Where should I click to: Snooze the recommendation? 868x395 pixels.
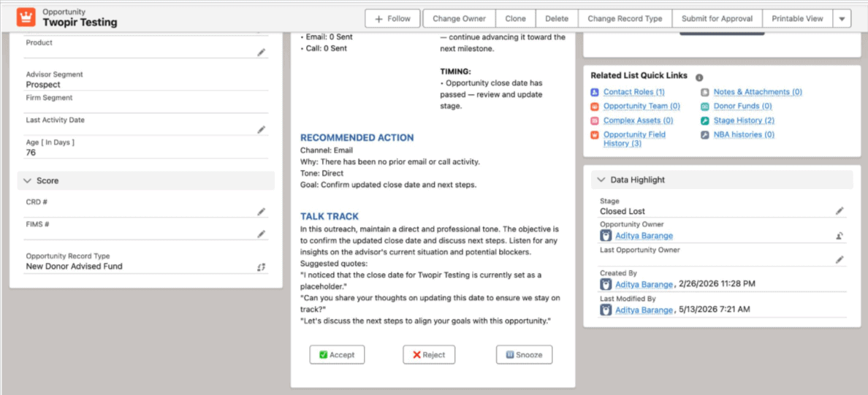pyautogui.click(x=524, y=355)
